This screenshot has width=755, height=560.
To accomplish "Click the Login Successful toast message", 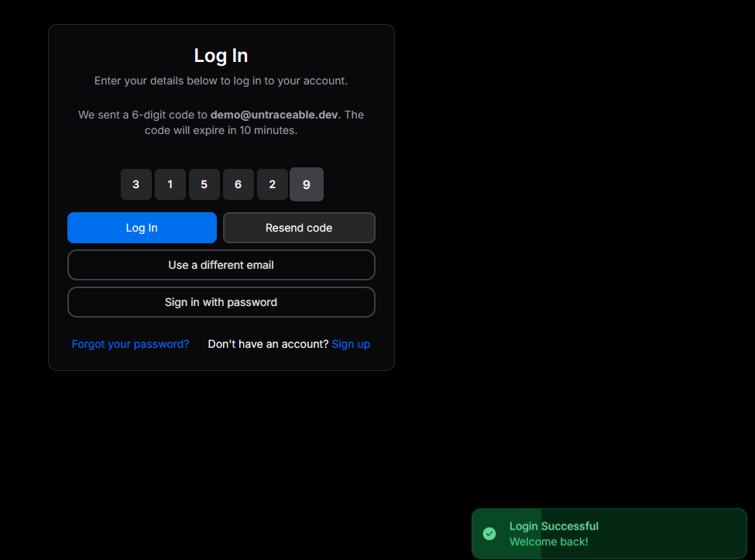I will click(554, 526).
